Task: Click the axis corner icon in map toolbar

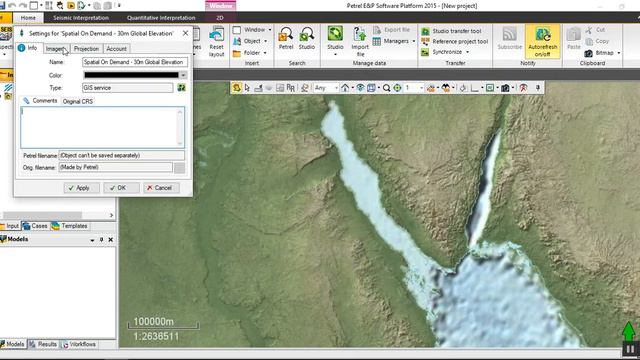Action: [x=474, y=88]
